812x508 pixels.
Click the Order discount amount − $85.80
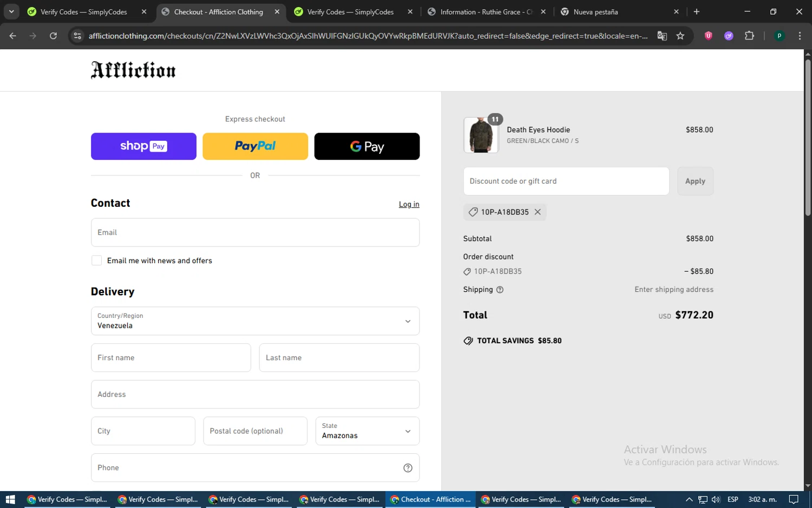click(699, 271)
